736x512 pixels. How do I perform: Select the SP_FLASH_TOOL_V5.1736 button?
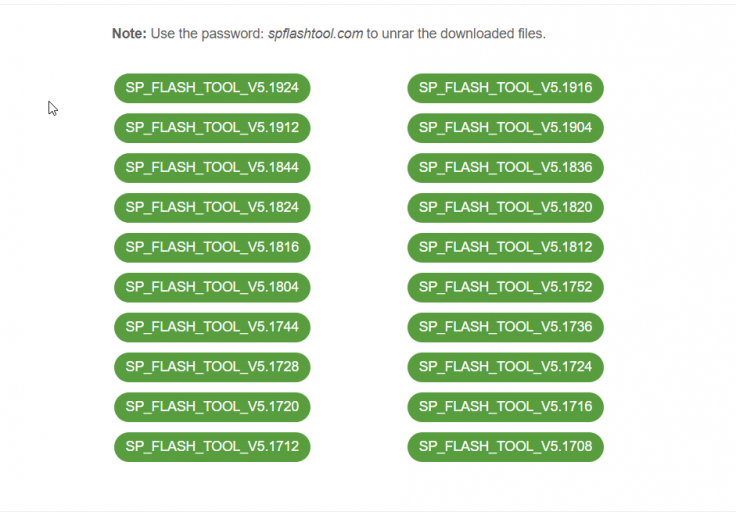click(x=505, y=327)
